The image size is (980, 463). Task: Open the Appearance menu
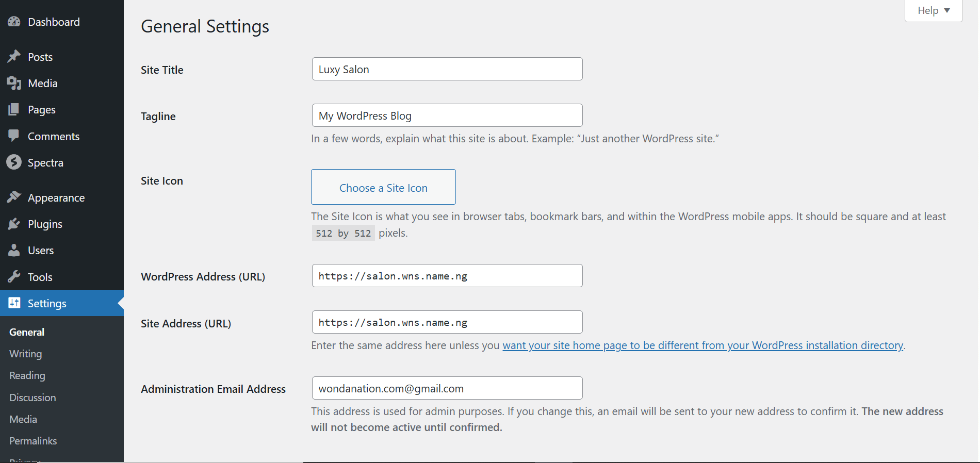pyautogui.click(x=62, y=197)
